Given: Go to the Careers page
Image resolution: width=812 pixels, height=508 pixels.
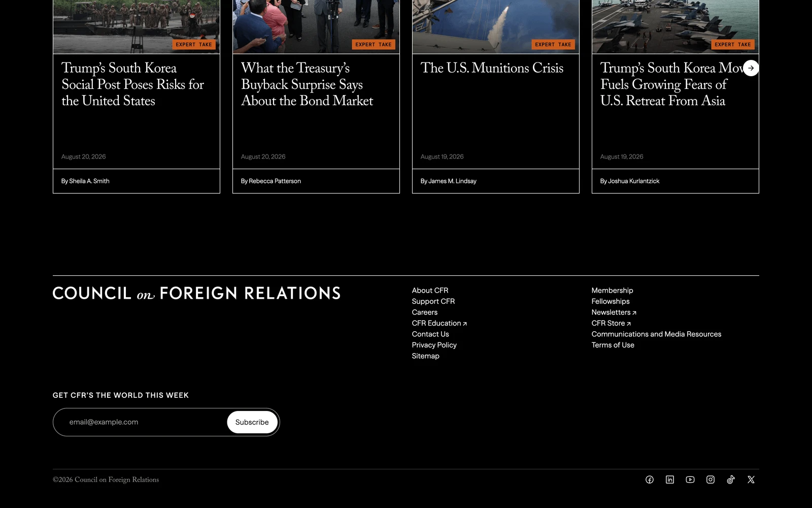Looking at the screenshot, I should point(425,312).
